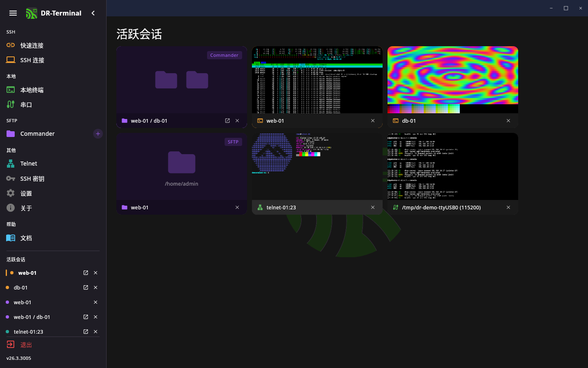Click the /home/admin path text

[182, 184]
